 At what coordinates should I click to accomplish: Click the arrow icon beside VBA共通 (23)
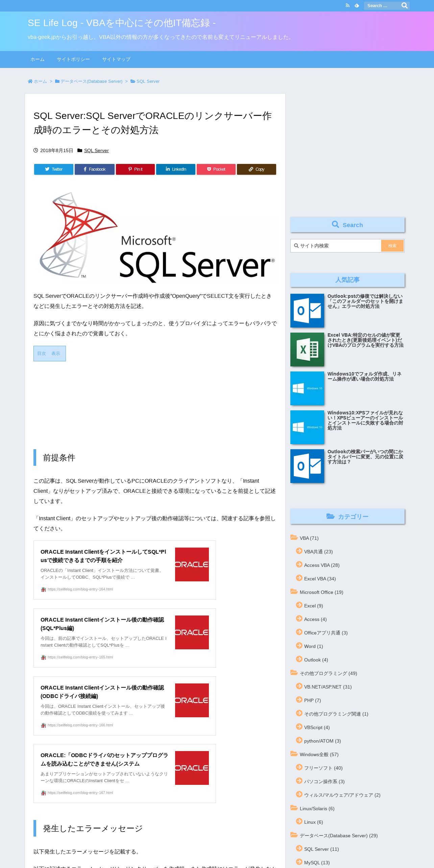coord(299,551)
